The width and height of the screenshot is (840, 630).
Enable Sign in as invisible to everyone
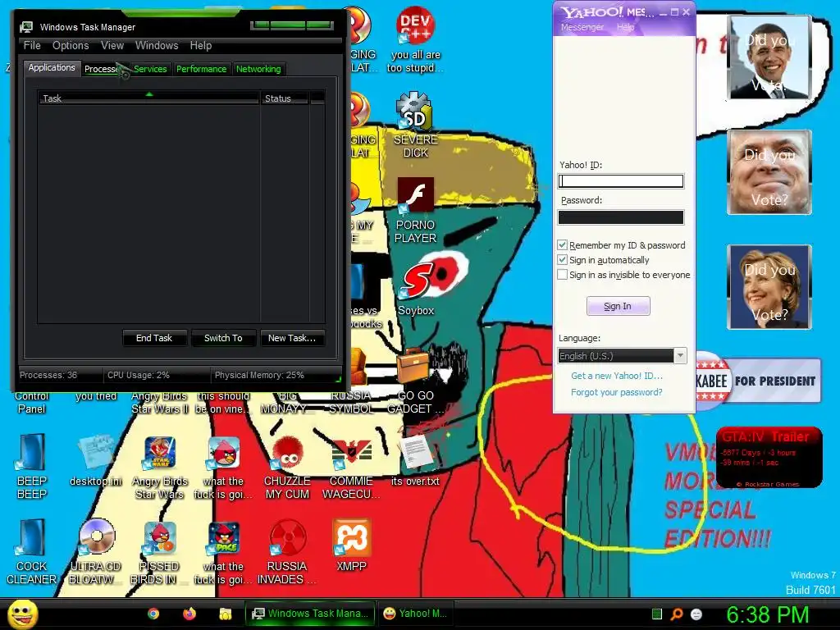pyautogui.click(x=562, y=275)
